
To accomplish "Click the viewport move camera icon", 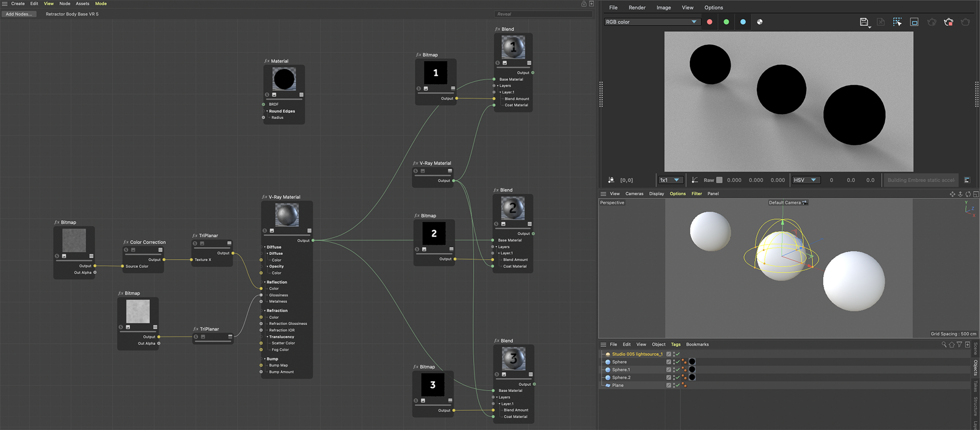I will [x=953, y=194].
